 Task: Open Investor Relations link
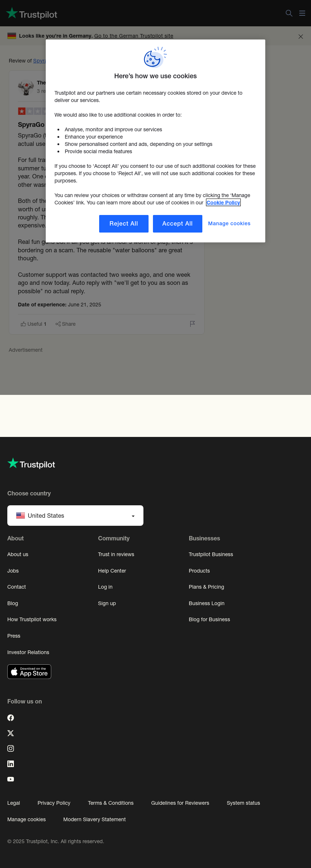tap(28, 652)
